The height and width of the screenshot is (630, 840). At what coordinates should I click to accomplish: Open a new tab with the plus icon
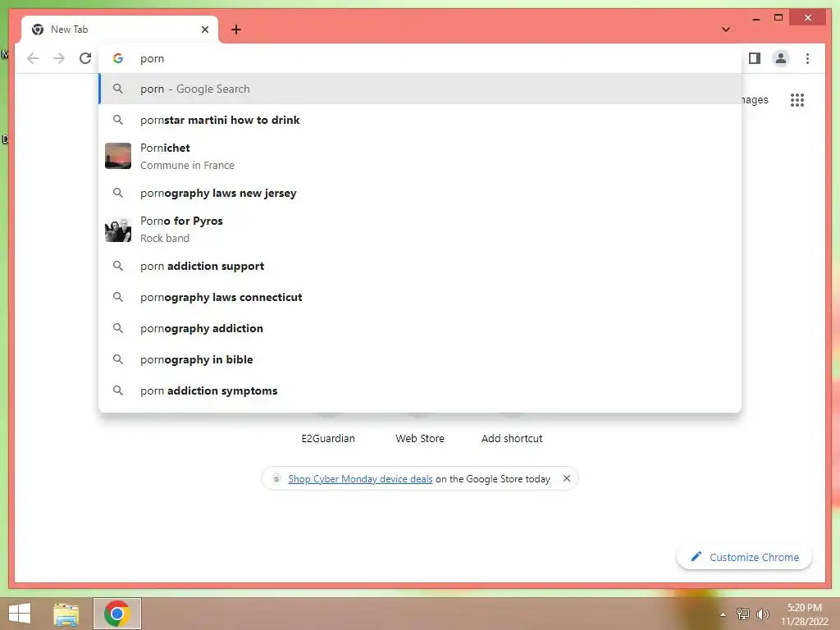tap(236, 30)
